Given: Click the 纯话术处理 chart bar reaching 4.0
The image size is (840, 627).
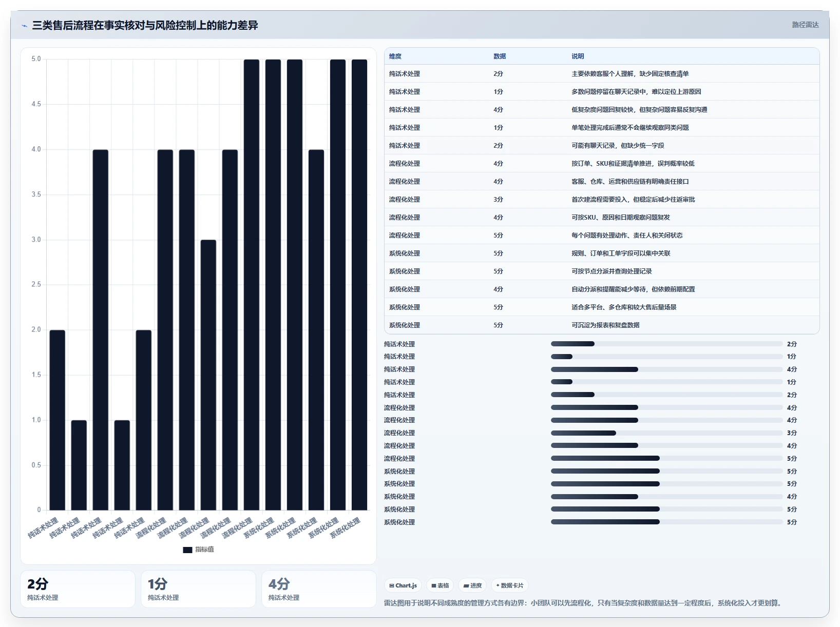Looking at the screenshot, I should [101, 329].
